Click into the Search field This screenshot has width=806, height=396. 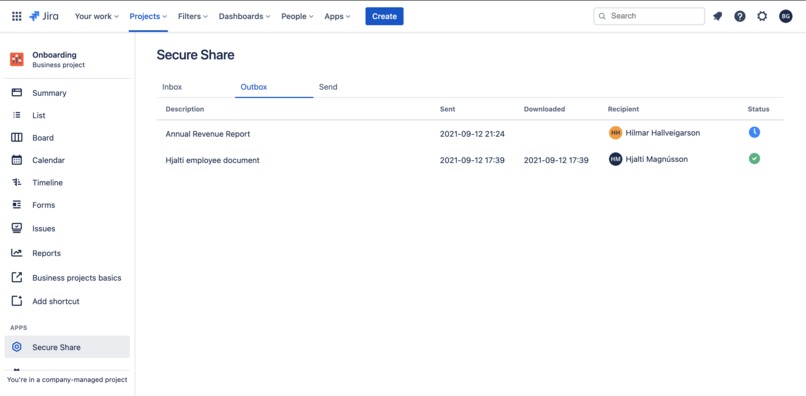pyautogui.click(x=649, y=16)
